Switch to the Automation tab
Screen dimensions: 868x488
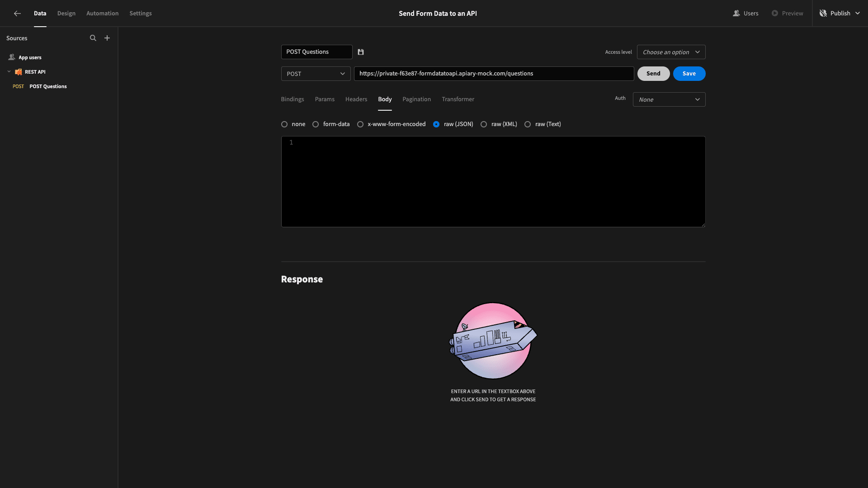[x=103, y=14]
